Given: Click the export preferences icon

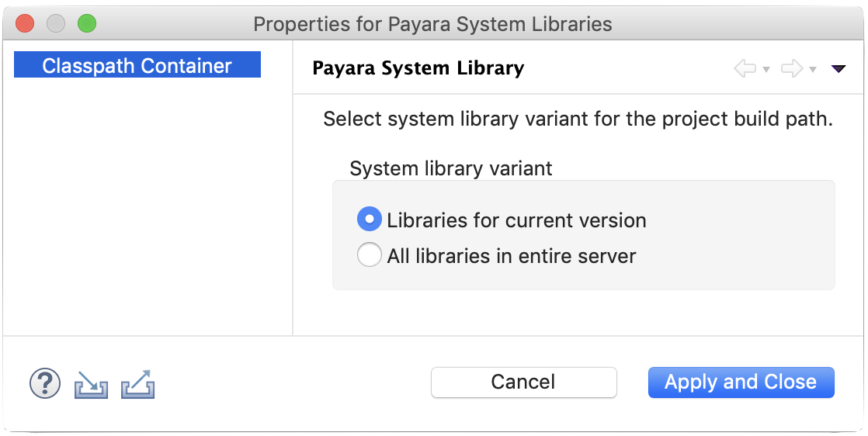Looking at the screenshot, I should pyautogui.click(x=138, y=384).
